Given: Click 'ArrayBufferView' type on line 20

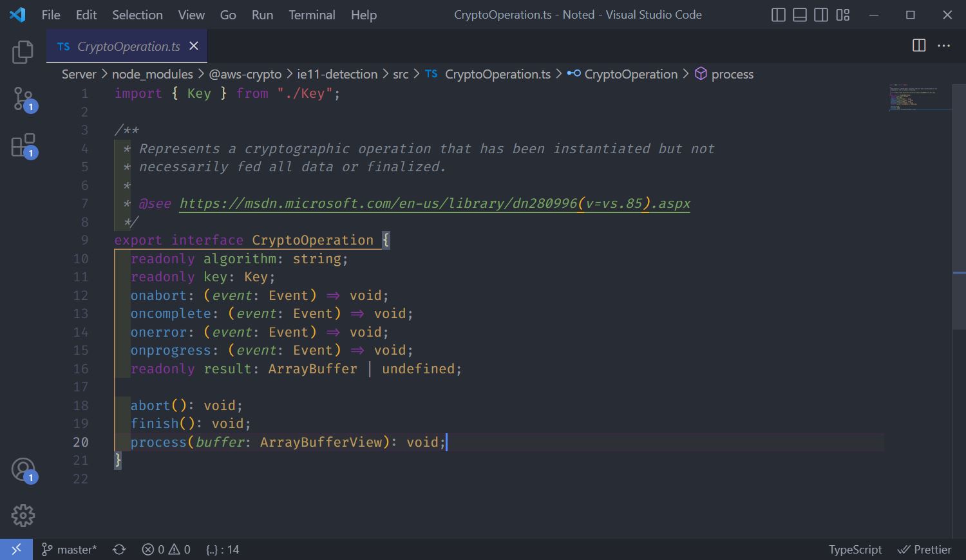Looking at the screenshot, I should coord(321,442).
